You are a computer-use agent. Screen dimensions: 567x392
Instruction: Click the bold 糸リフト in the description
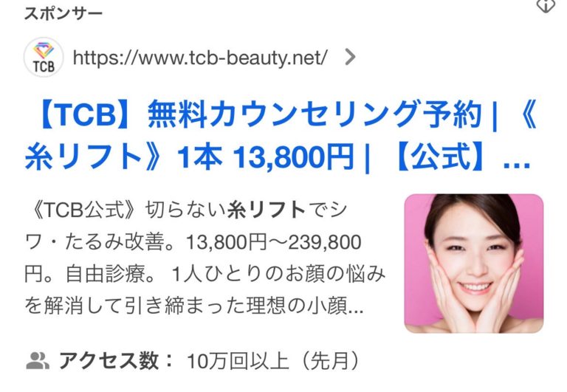pyautogui.click(x=266, y=210)
